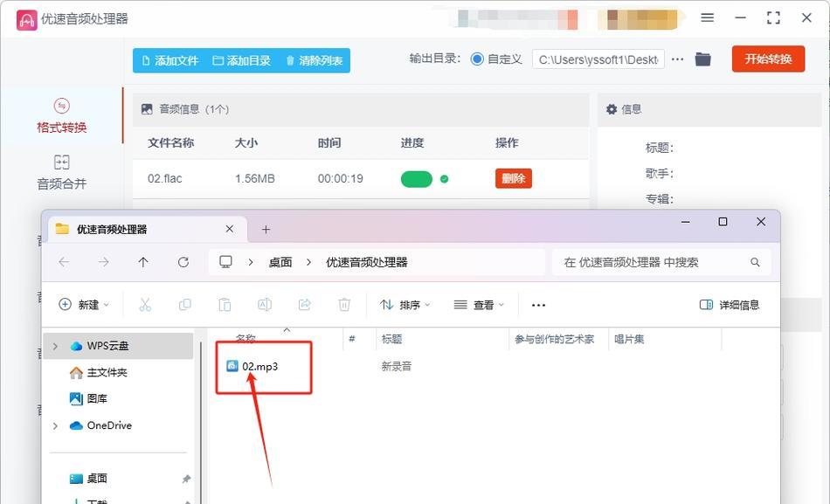Viewport: 830px width, 504px height.
Task: Click the 文件名称 column header
Action: pos(170,142)
